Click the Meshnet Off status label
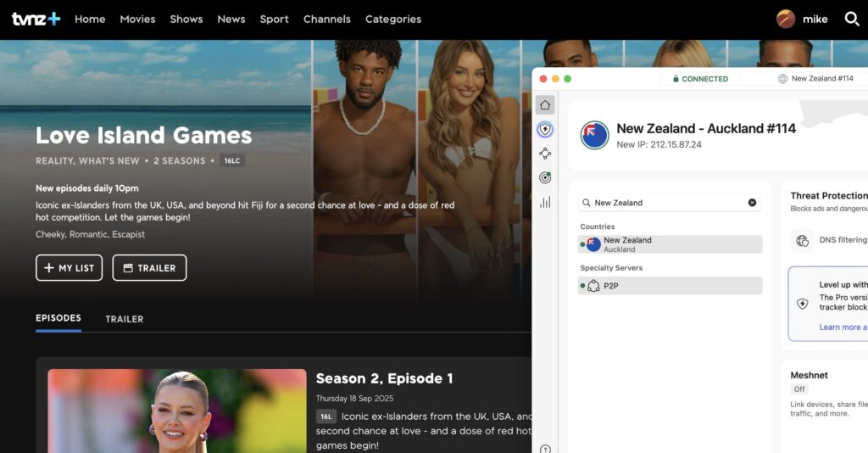The width and height of the screenshot is (868, 453). [799, 389]
